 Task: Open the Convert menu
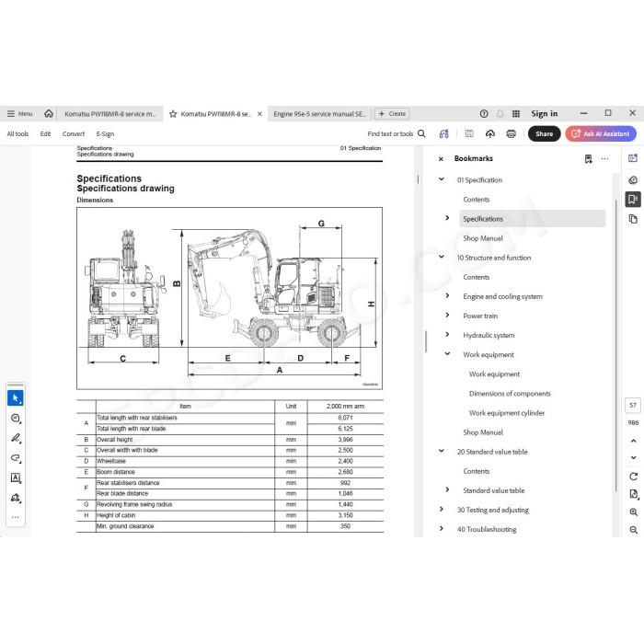pos(74,134)
